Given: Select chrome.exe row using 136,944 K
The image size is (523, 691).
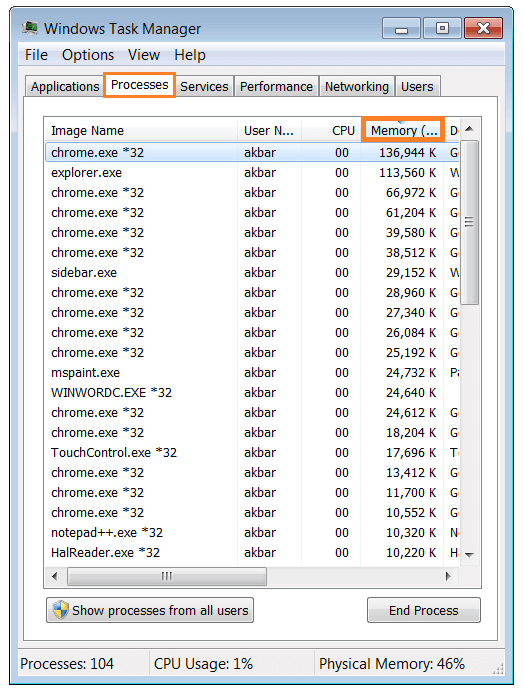Looking at the screenshot, I should point(252,152).
